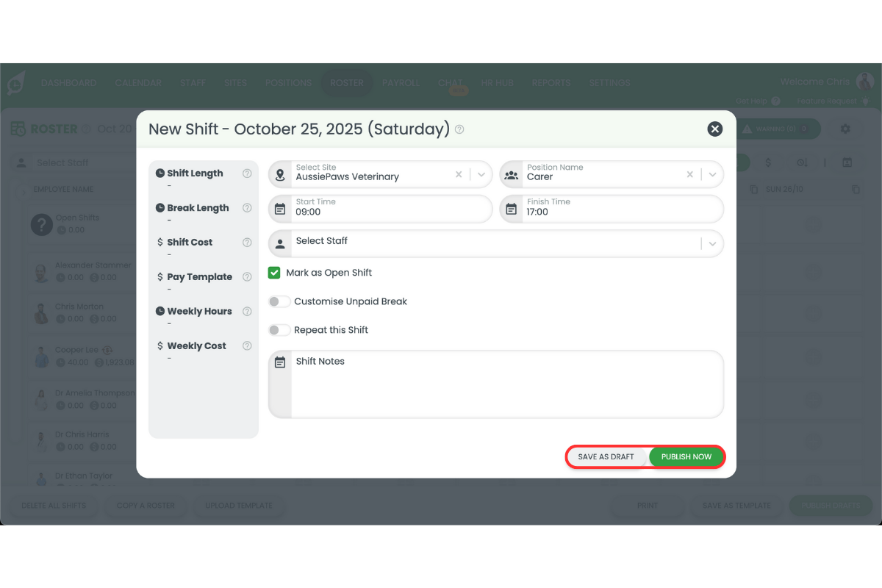Uncheck Mark as Open Shift checkbox

[274, 273]
